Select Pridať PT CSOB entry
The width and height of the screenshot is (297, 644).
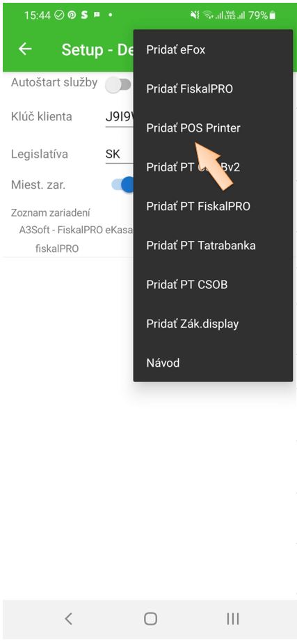[213, 285]
